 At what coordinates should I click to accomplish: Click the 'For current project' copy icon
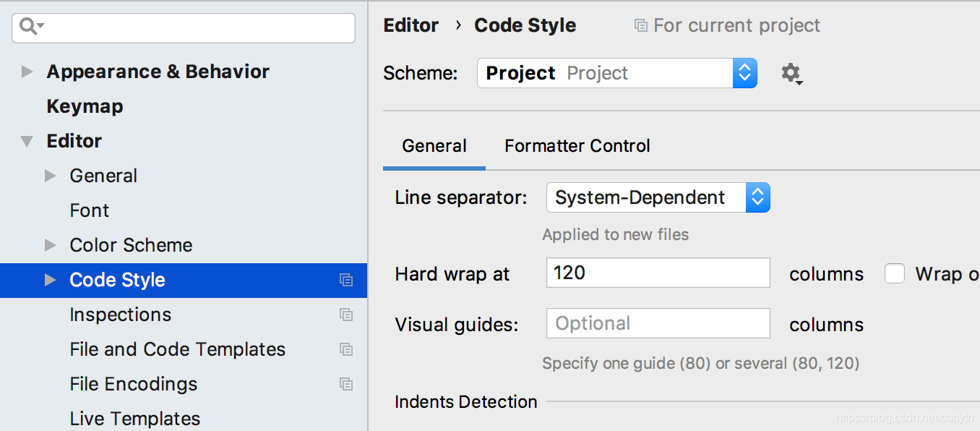point(640,25)
